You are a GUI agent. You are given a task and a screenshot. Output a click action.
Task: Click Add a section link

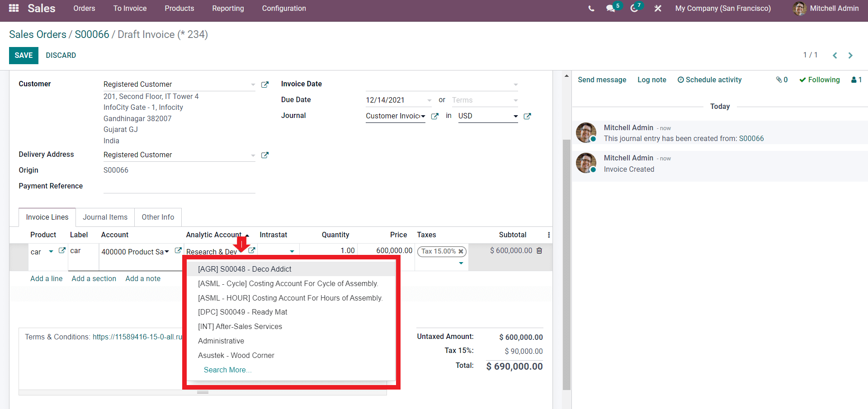94,279
